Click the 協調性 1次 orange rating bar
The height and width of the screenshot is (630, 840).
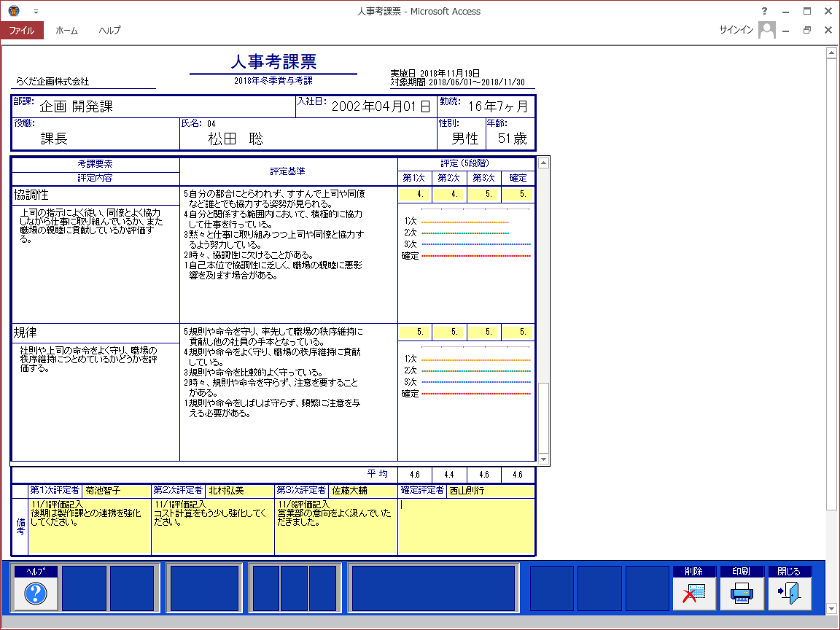point(465,222)
